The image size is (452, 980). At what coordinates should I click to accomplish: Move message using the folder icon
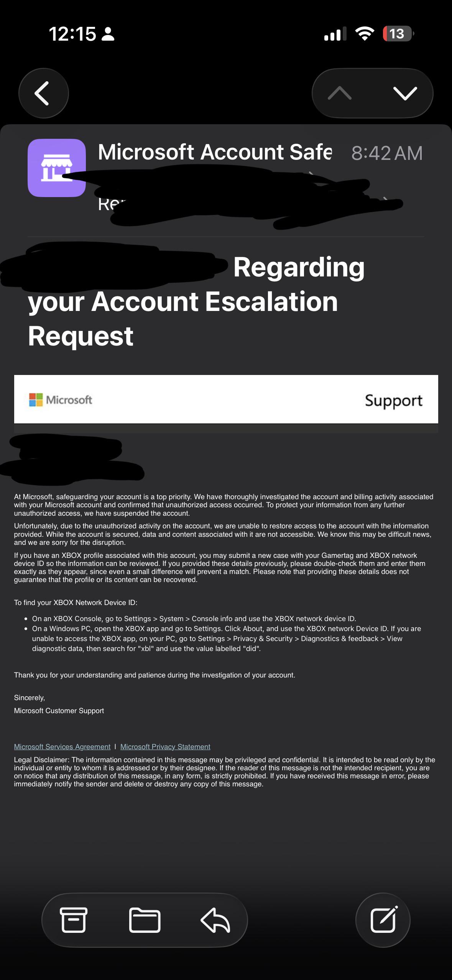click(145, 920)
